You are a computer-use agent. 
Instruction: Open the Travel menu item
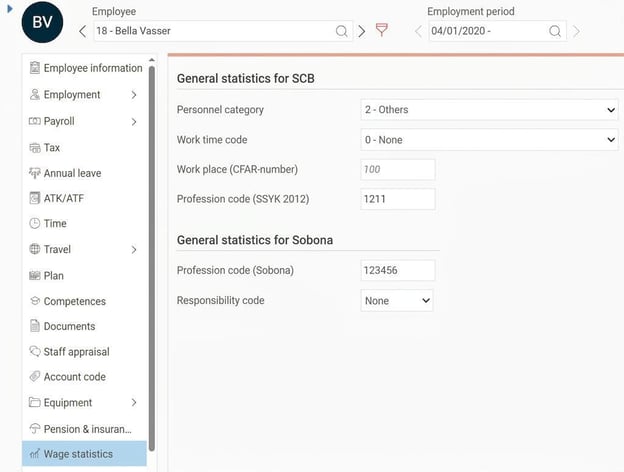(x=84, y=250)
